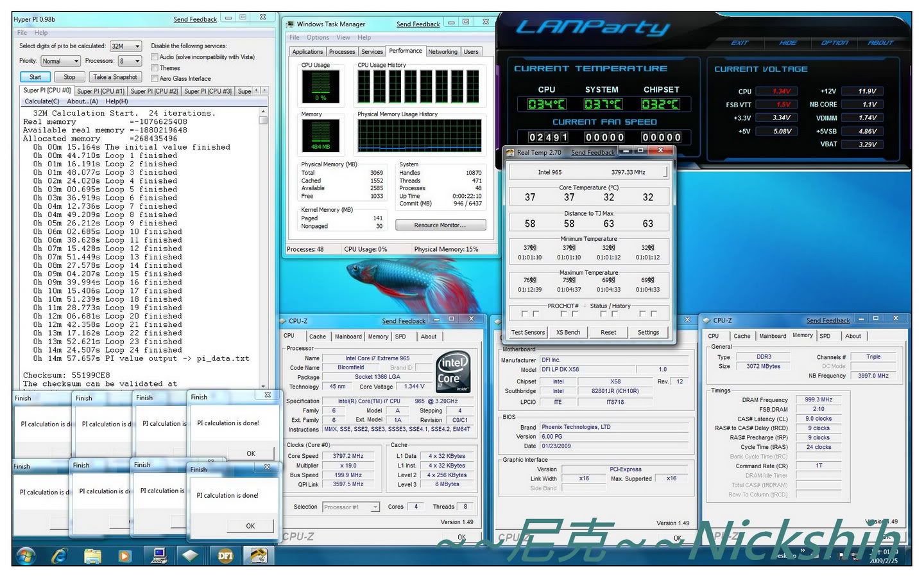Toggle the leftmost PROCHOT# status checkbox
The image size is (924, 578).
[525, 314]
